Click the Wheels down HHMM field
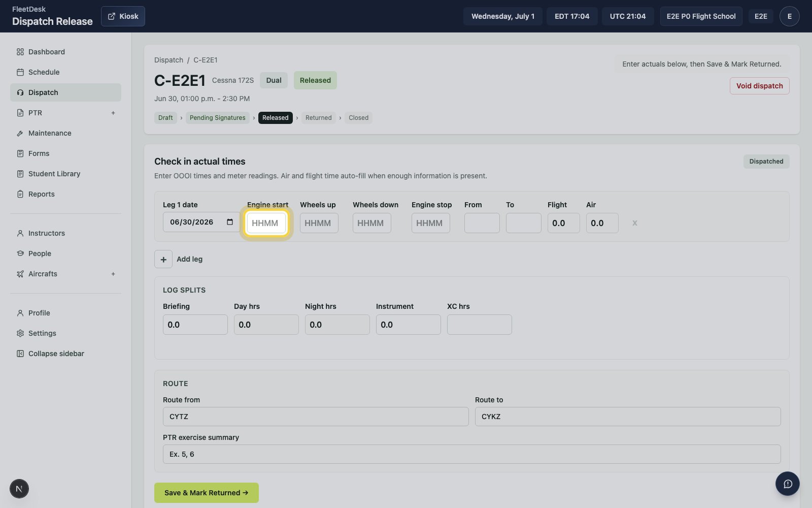Screen dimensions: 812x508 (x=372, y=223)
